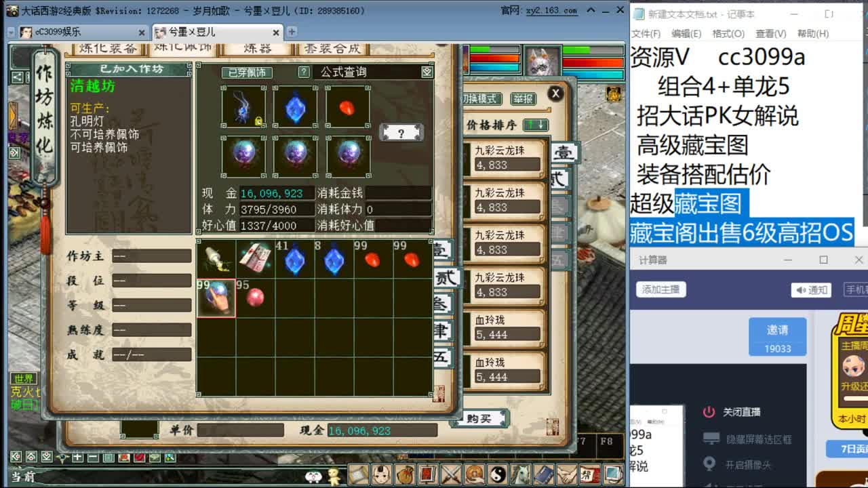Click the 购买 buy button
Screen dimensions: 868x488
click(479, 419)
